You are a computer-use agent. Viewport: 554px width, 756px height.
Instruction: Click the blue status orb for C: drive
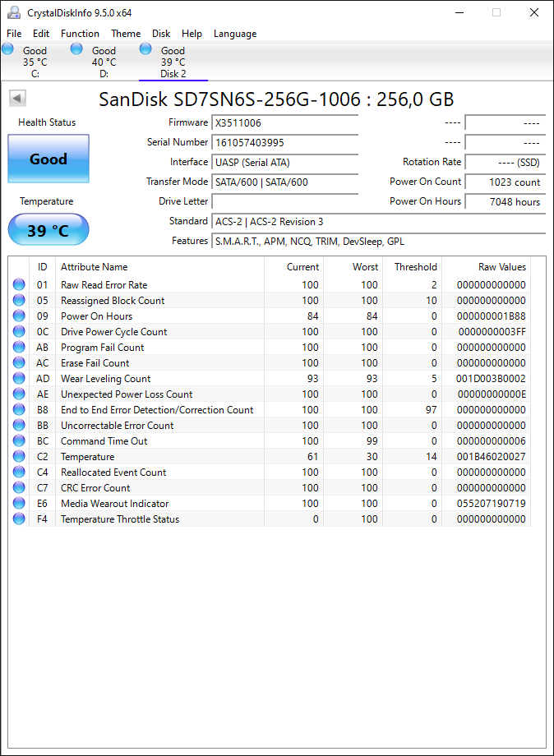click(x=7, y=48)
